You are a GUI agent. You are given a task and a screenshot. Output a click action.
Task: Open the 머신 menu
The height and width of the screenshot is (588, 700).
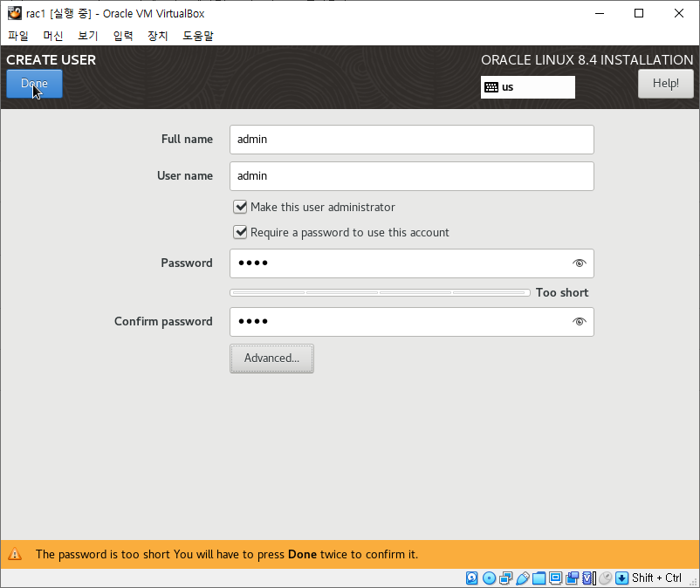click(53, 36)
